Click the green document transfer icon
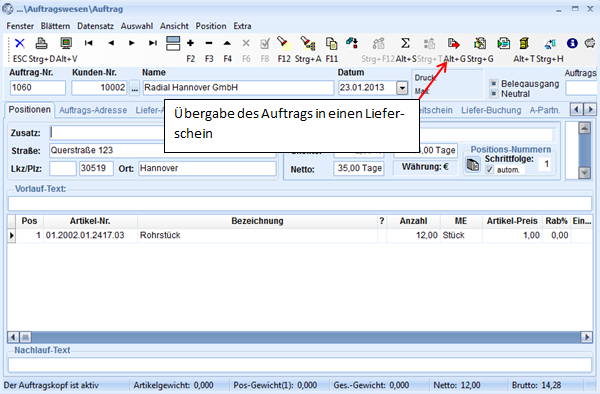 (x=504, y=43)
